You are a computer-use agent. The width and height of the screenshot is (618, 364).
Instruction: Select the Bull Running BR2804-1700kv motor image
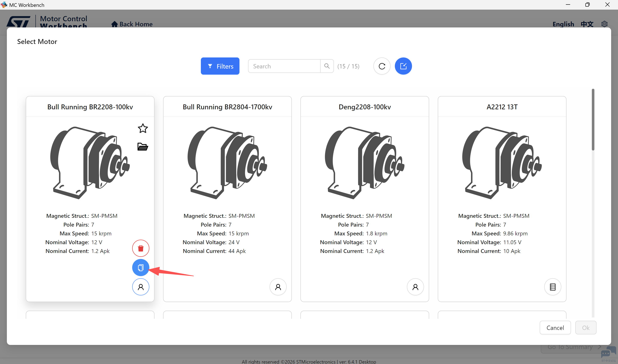(227, 163)
